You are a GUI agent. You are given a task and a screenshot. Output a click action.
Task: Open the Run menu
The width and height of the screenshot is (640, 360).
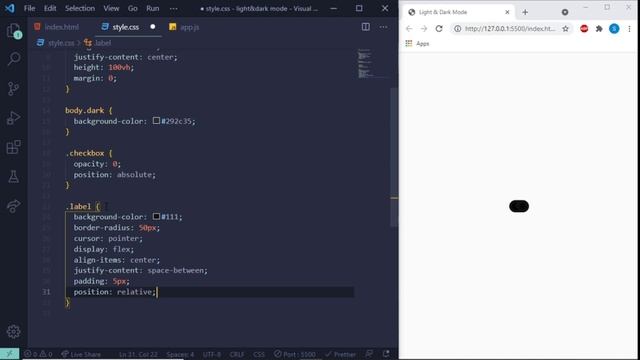(153, 8)
